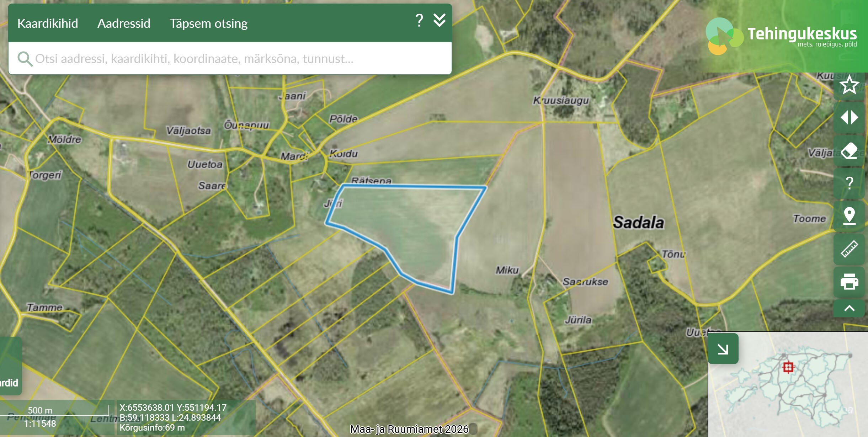The height and width of the screenshot is (437, 868).
Task: Click the red marker on overview minimap
Action: (788, 367)
